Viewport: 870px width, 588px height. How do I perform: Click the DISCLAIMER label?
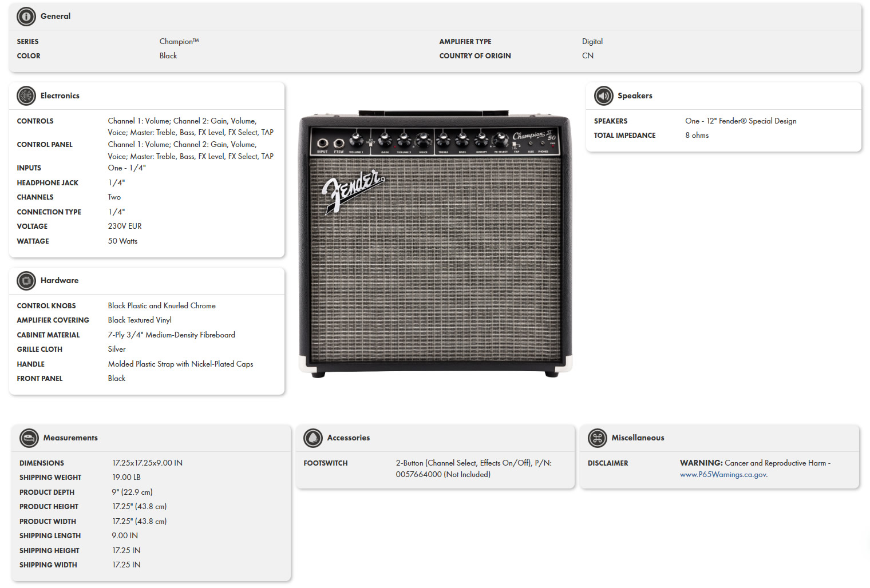click(x=608, y=463)
